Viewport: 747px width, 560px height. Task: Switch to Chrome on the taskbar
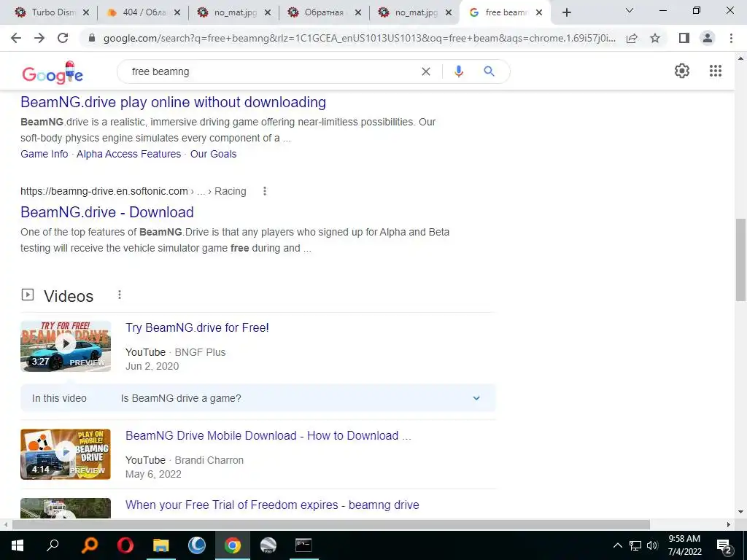pyautogui.click(x=233, y=545)
